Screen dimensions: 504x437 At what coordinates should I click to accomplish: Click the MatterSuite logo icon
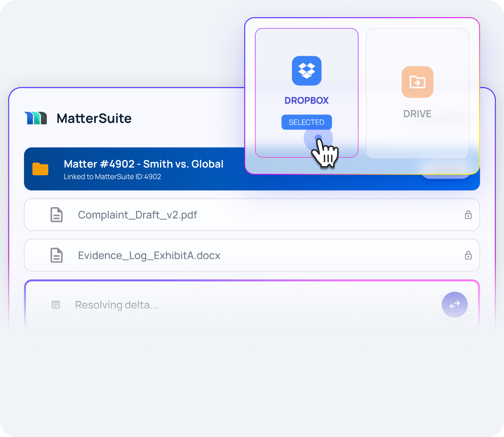coord(35,118)
